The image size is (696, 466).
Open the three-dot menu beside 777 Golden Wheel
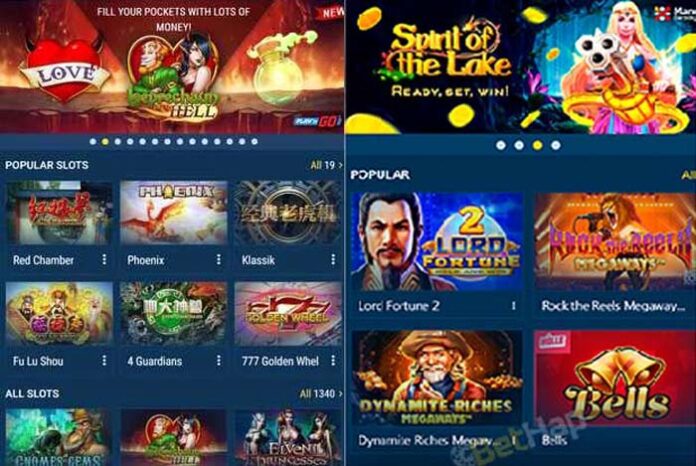click(x=333, y=360)
